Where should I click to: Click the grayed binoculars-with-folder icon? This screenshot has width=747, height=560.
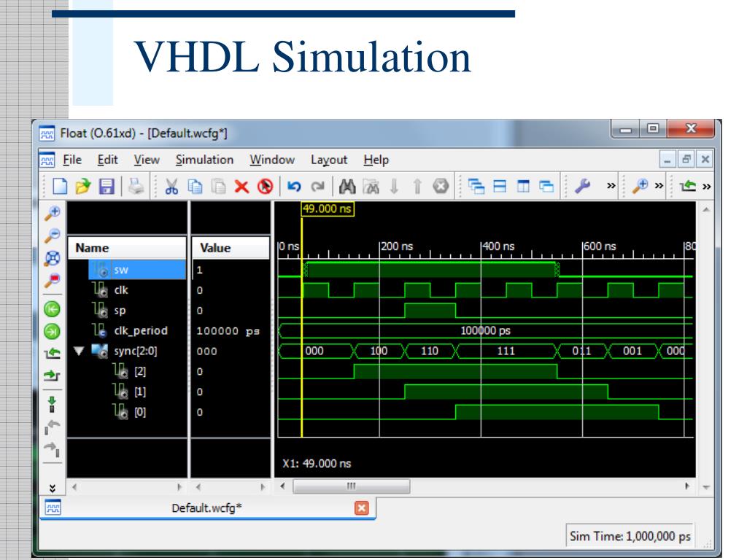point(371,186)
